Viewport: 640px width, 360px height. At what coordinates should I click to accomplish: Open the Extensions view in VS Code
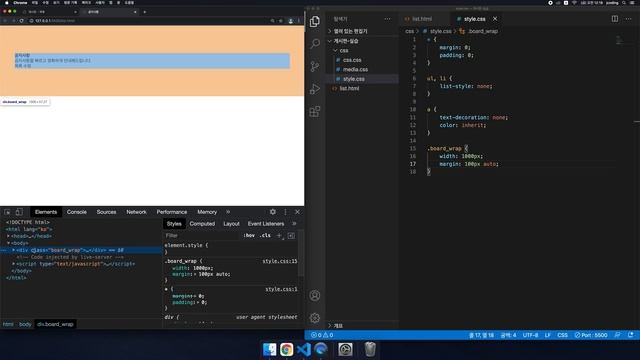coord(315,111)
